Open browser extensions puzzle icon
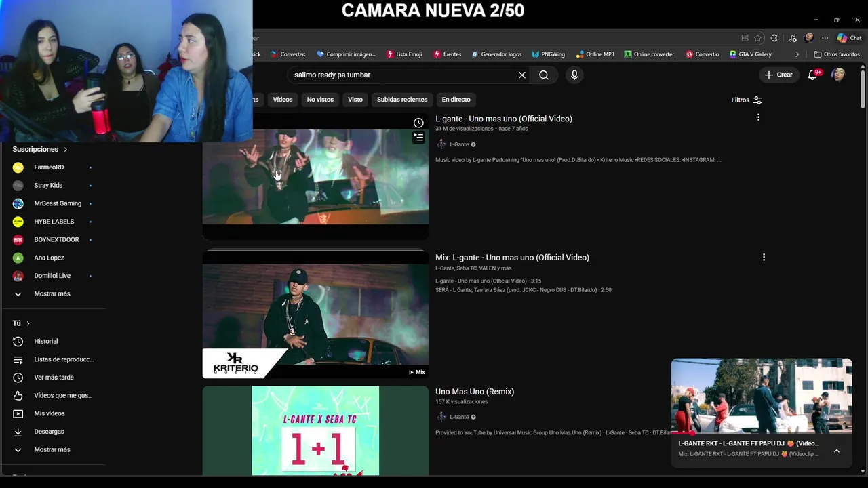This screenshot has height=488, width=868. (774, 38)
